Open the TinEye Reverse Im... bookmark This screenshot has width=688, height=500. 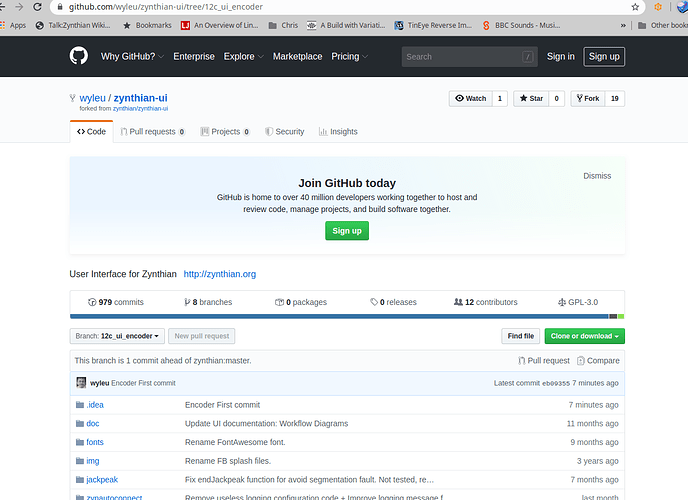coord(434,25)
